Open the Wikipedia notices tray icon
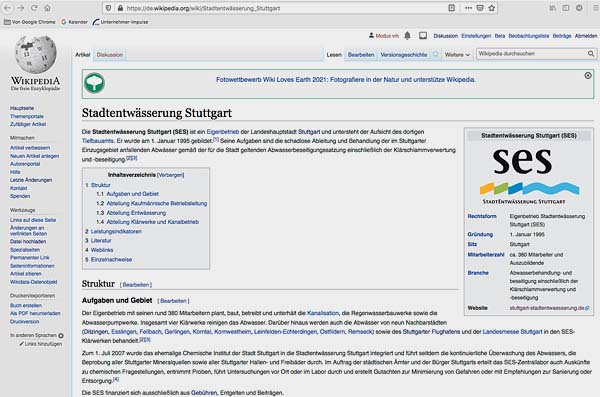The width and height of the screenshot is (600, 397). (x=423, y=36)
